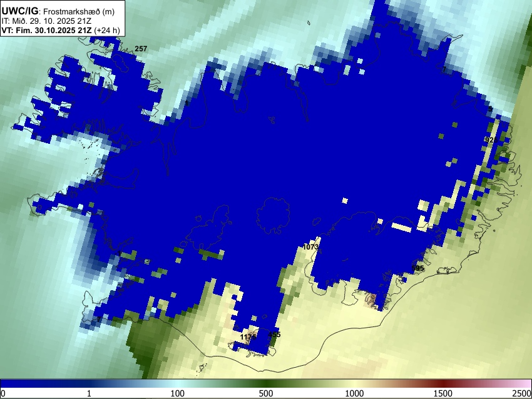Click the 926 map value label

point(491,140)
